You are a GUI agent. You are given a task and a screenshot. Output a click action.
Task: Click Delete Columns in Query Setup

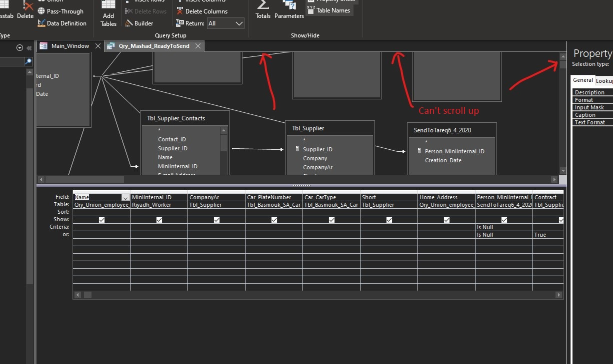(201, 11)
